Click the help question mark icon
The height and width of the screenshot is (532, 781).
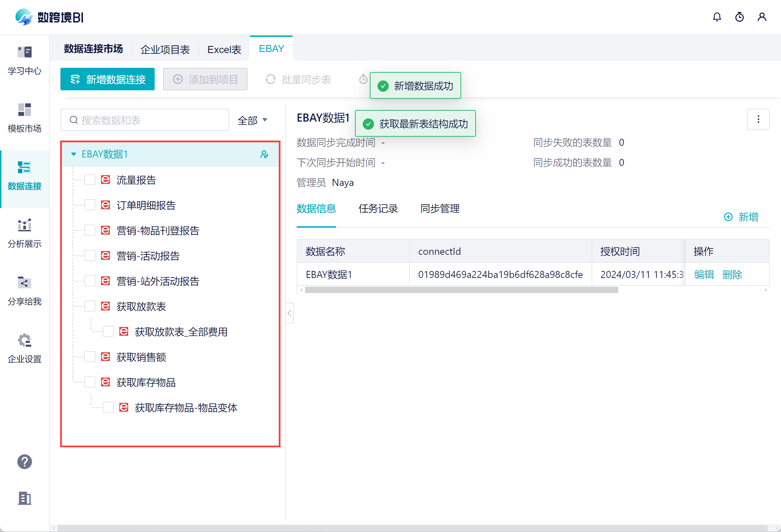pyautogui.click(x=25, y=462)
